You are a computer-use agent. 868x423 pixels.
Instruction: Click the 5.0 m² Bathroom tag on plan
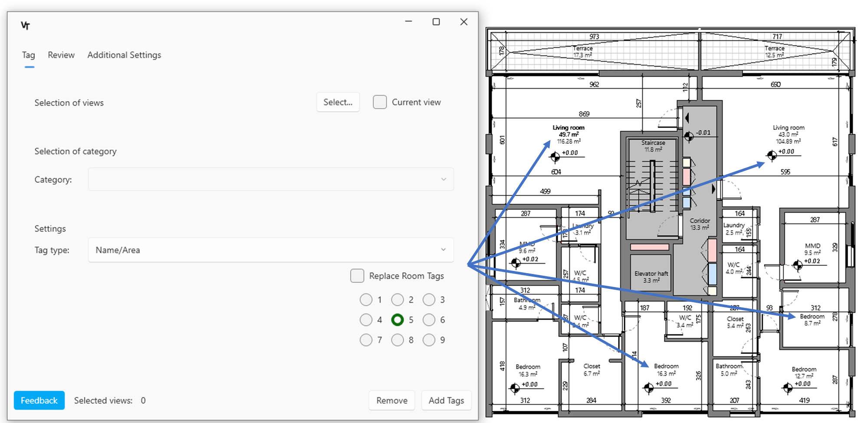[x=729, y=370]
